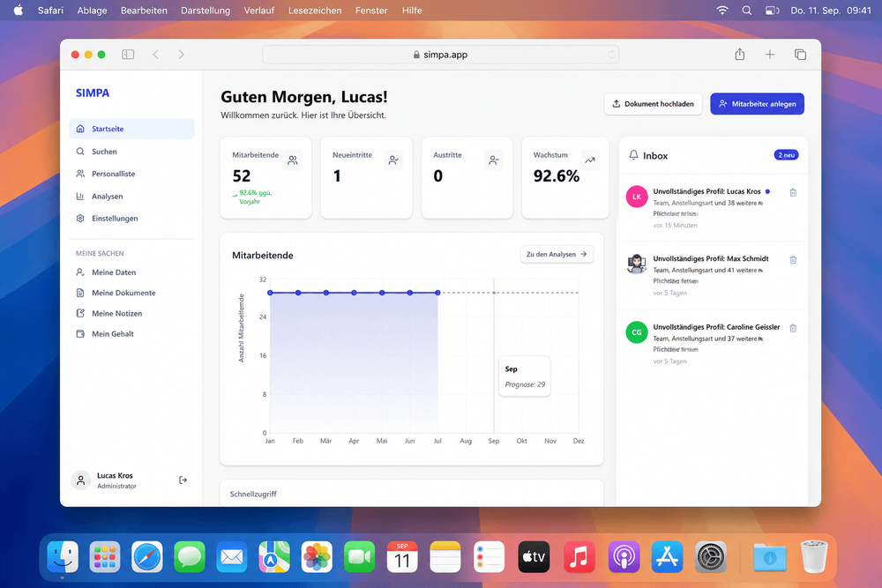Open Podcasts from the Dock
The height and width of the screenshot is (588, 882).
tap(624, 557)
